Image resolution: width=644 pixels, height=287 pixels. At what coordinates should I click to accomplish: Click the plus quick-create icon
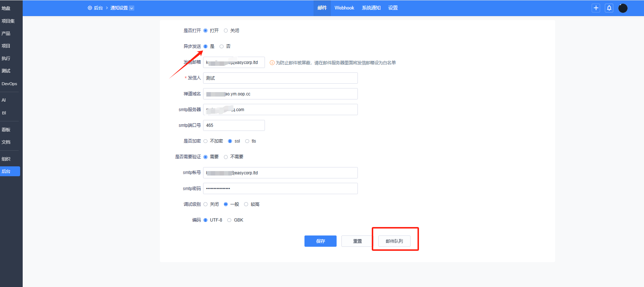point(596,8)
